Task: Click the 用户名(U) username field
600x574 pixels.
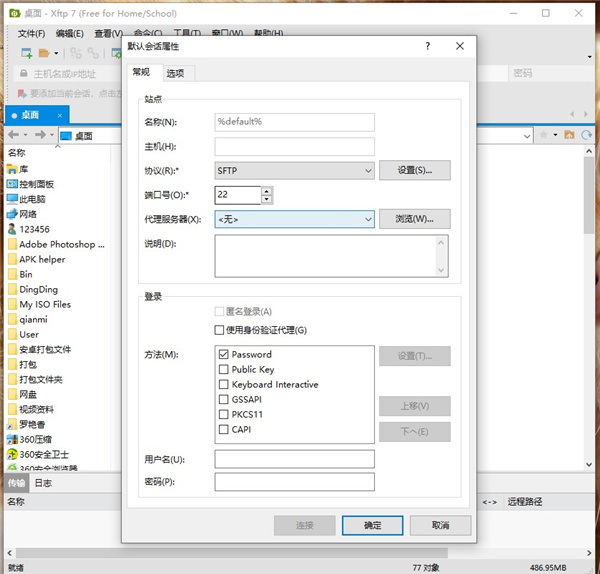Action: [x=294, y=459]
